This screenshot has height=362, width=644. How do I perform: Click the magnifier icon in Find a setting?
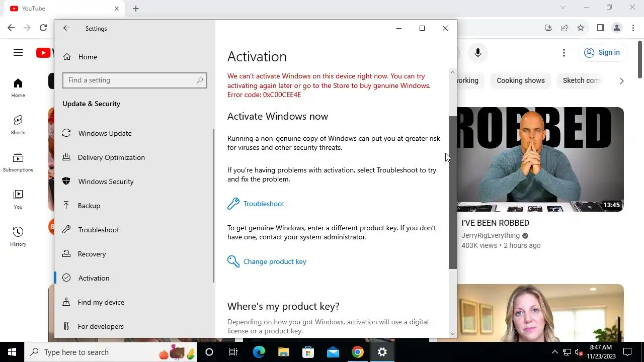200,80
